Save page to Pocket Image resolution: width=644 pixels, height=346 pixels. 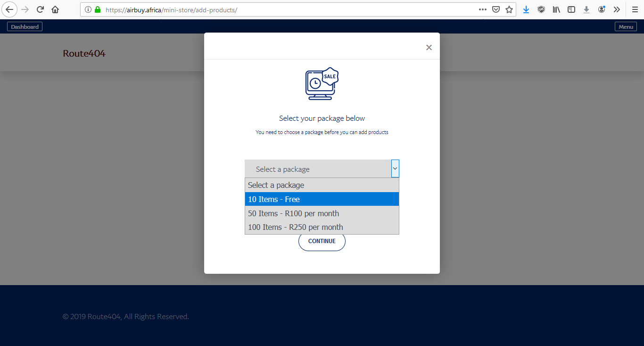496,9
